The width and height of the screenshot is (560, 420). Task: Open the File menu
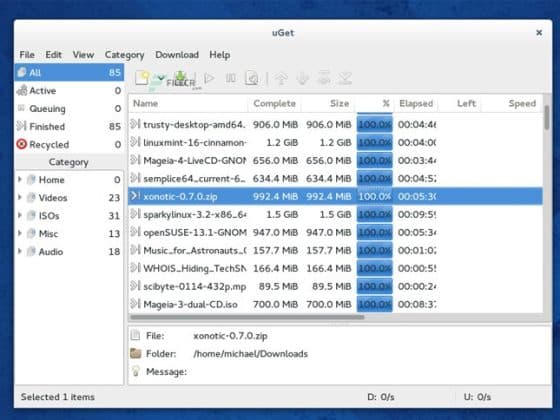pos(27,55)
